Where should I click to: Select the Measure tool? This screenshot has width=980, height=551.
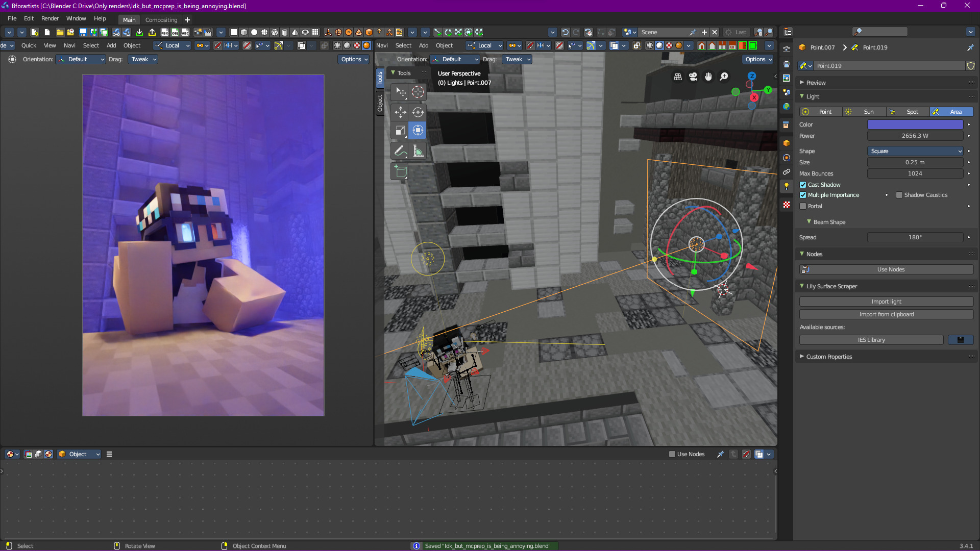(418, 151)
